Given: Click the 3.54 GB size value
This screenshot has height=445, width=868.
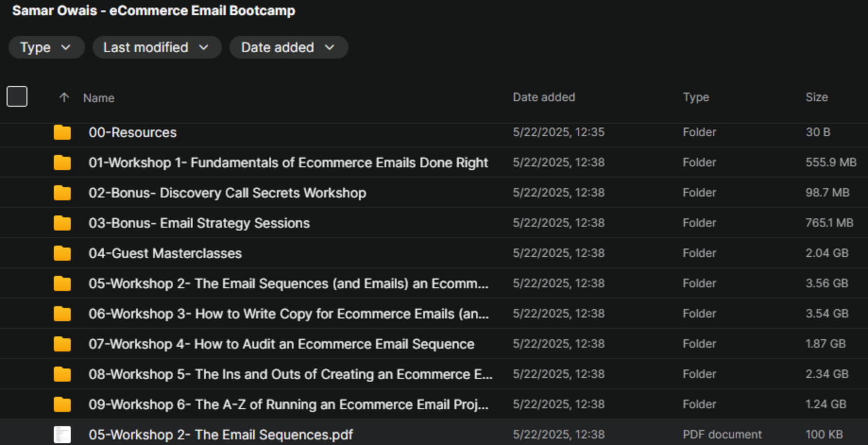Looking at the screenshot, I should 827,313.
